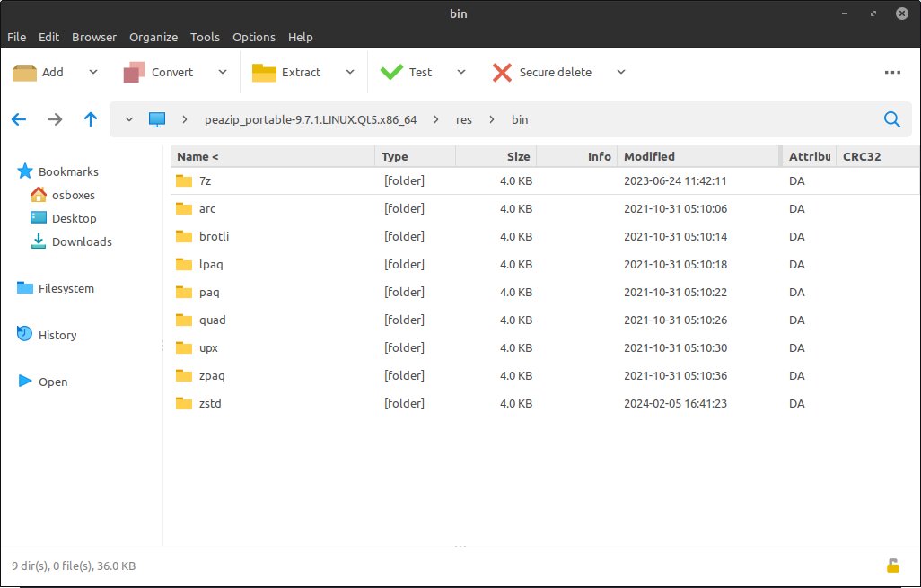This screenshot has height=588, width=921.
Task: Go back with the left arrow
Action: coord(19,119)
